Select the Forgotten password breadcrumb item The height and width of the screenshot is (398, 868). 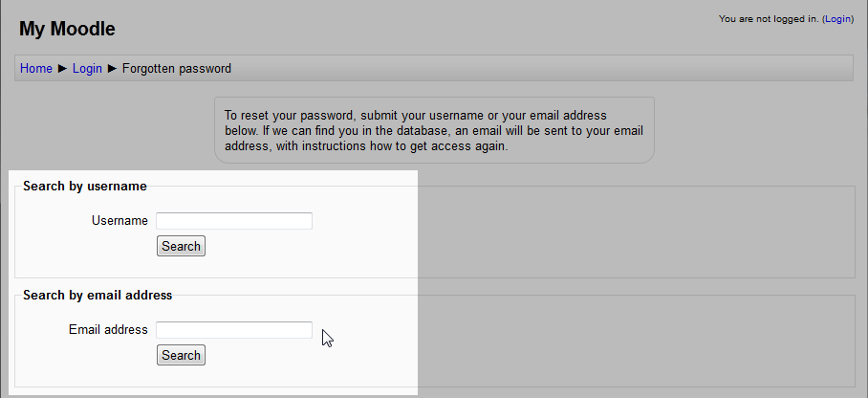(x=177, y=69)
